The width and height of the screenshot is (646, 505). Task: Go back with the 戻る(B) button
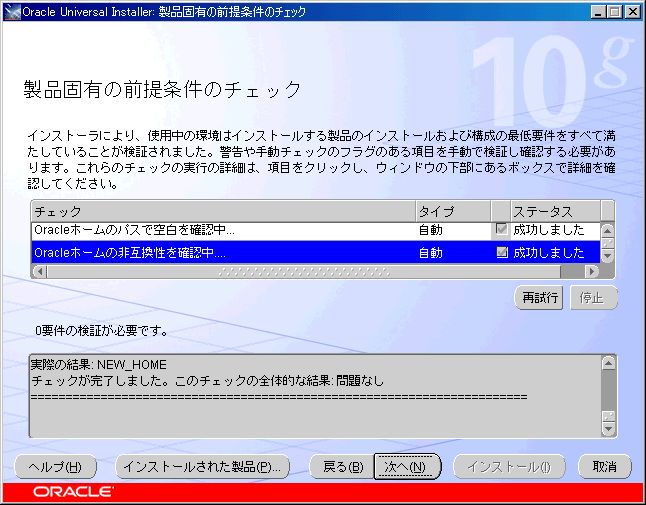pos(342,466)
